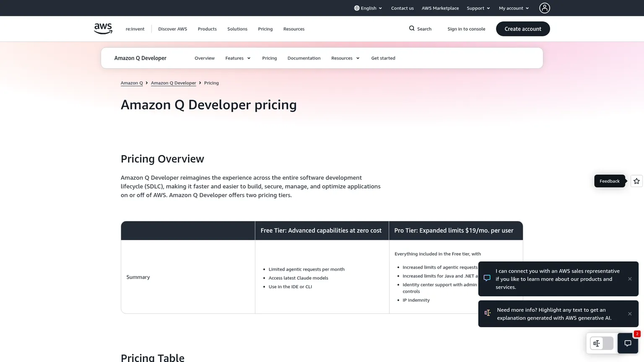Click the Amazon Q breadcrumb link
Viewport: 644px width, 362px height.
click(x=132, y=83)
